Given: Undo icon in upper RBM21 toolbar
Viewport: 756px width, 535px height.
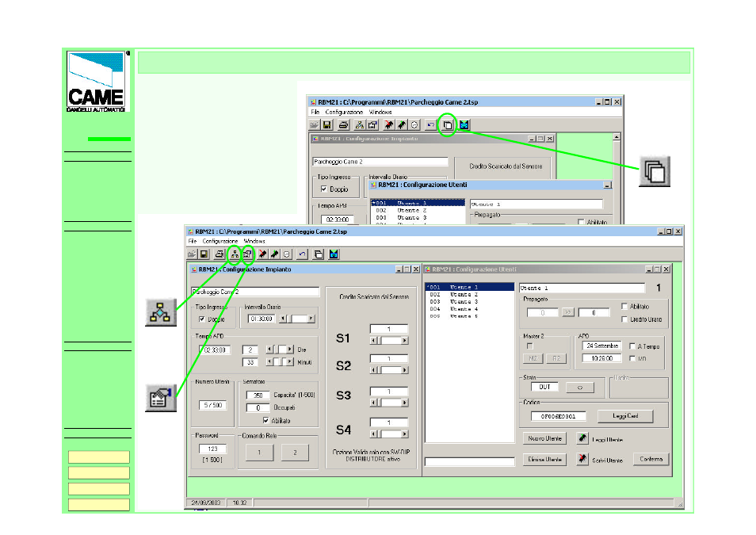Looking at the screenshot, I should [x=430, y=125].
